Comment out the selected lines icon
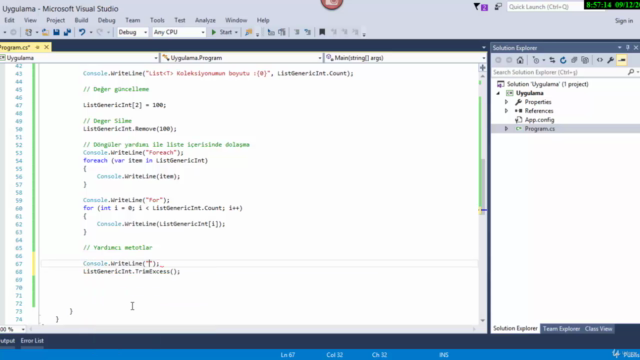Image resolution: width=640 pixels, height=360 pixels. pyautogui.click(x=297, y=32)
